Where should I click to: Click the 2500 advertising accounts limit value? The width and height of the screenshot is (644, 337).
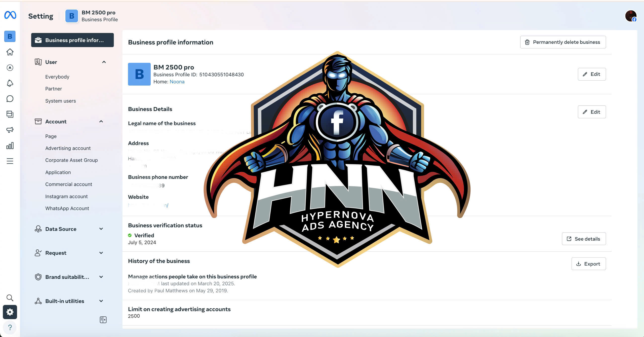tap(134, 316)
